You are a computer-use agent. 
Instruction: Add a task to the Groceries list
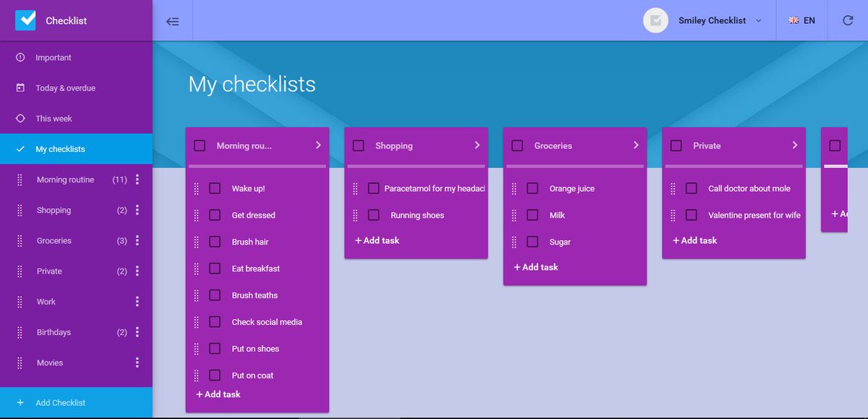(x=535, y=266)
